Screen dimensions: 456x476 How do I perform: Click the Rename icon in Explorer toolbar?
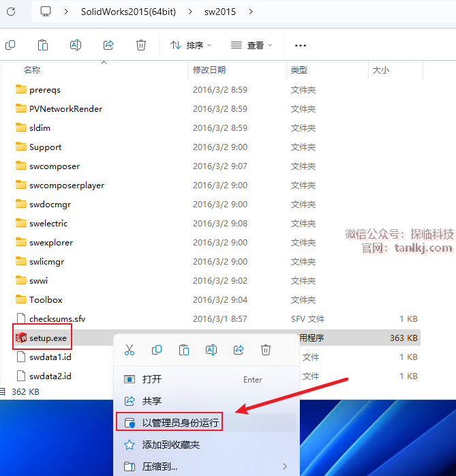click(x=76, y=45)
